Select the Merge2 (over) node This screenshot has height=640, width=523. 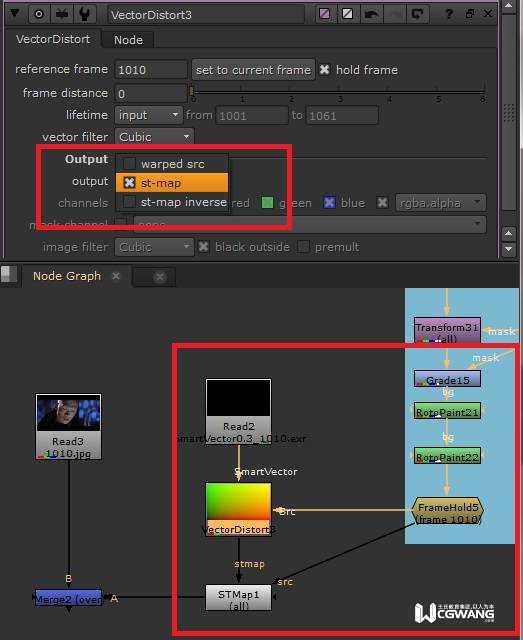click(x=69, y=598)
